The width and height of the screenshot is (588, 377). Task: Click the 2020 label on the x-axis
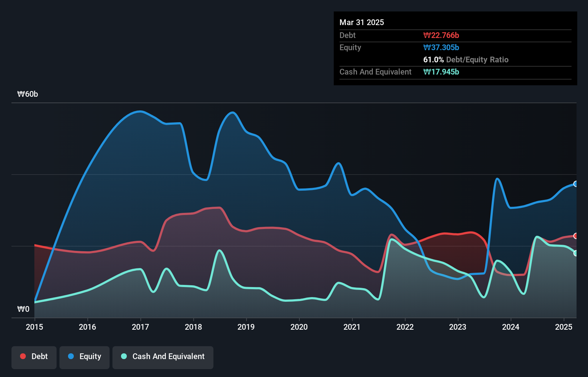(299, 327)
